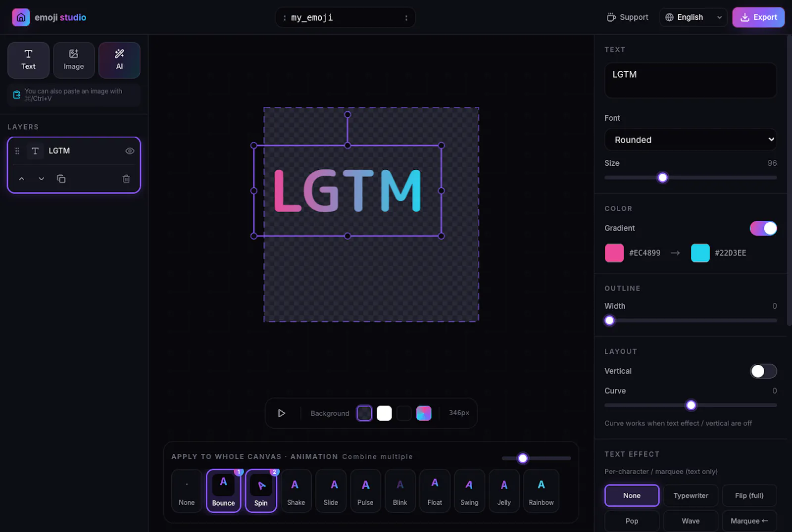
Task: Edit the my_emoji file name field
Action: tap(346, 17)
